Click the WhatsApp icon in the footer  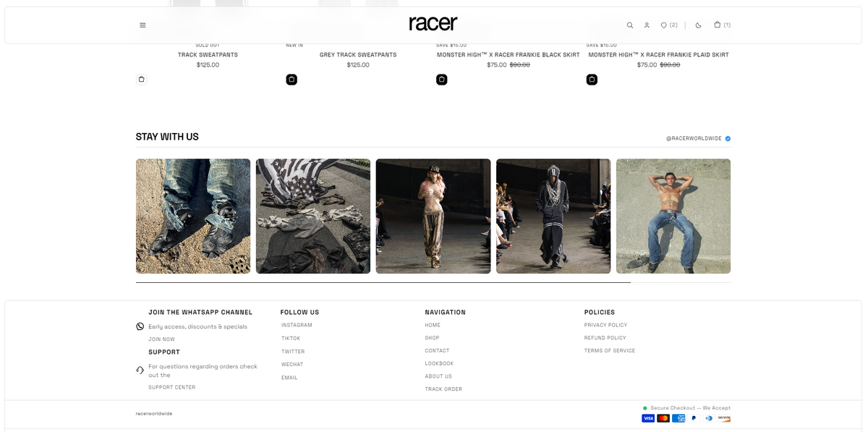click(140, 326)
